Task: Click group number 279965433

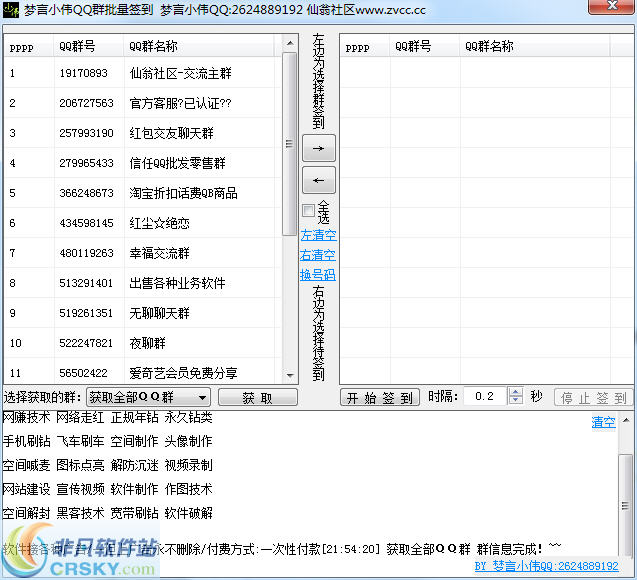Action: coord(86,163)
